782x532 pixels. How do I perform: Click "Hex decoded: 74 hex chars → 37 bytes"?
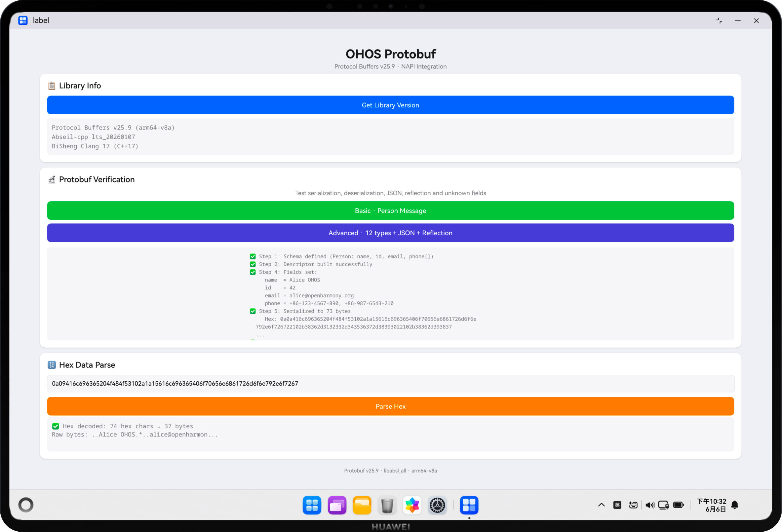pyautogui.click(x=123, y=426)
